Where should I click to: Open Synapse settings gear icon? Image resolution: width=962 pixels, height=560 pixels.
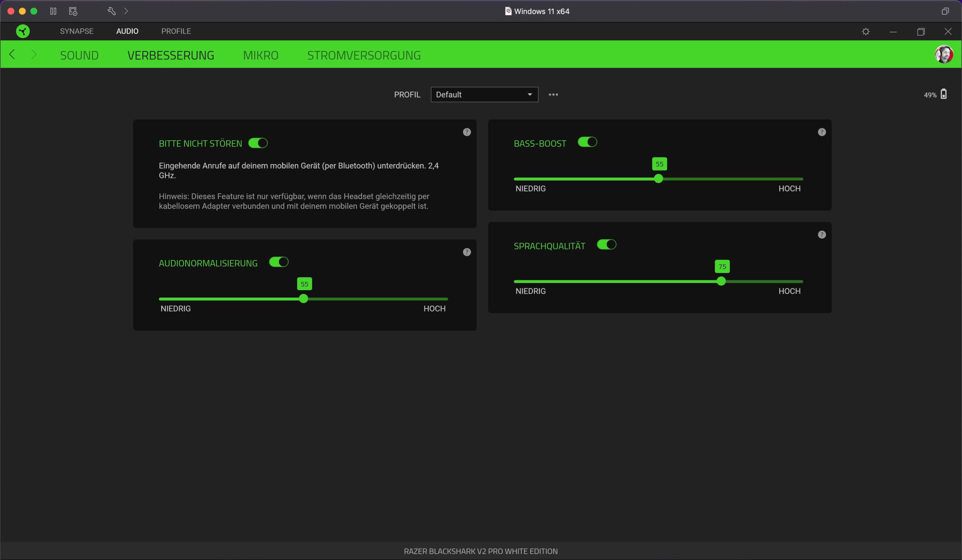tap(865, 32)
